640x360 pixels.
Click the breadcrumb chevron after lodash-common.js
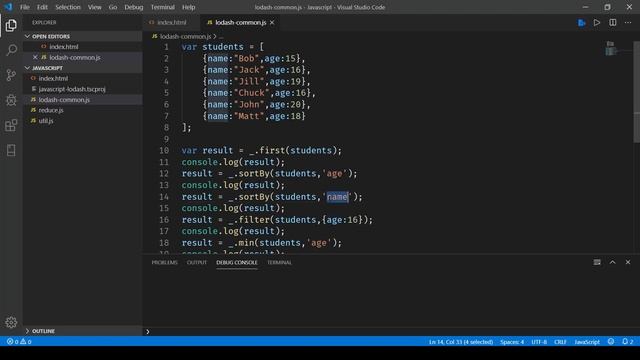tap(215, 36)
